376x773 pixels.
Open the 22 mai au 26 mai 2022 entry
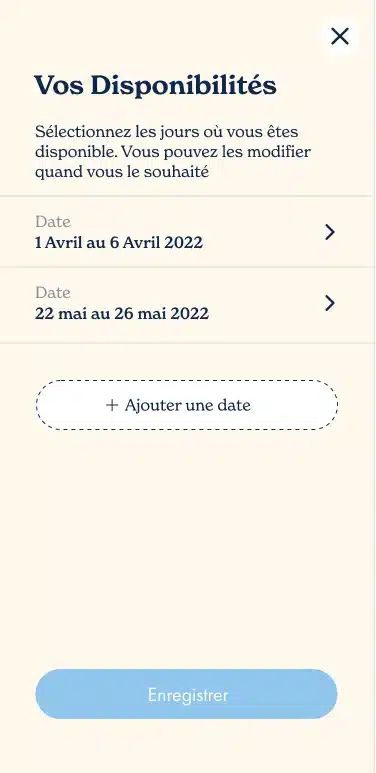(186, 305)
